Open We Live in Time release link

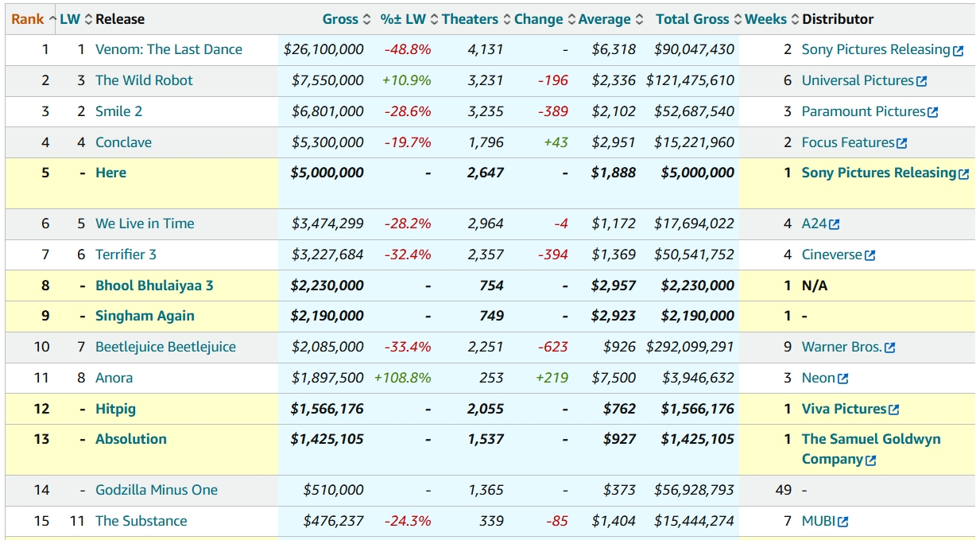pyautogui.click(x=145, y=223)
